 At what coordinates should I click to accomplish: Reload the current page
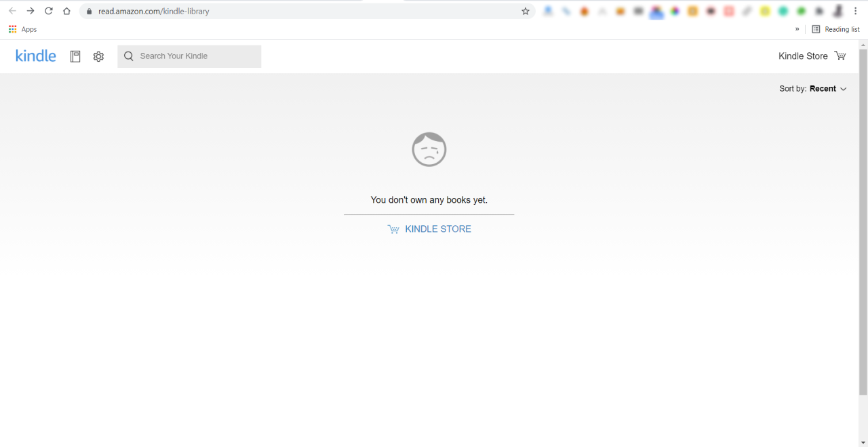pyautogui.click(x=49, y=11)
